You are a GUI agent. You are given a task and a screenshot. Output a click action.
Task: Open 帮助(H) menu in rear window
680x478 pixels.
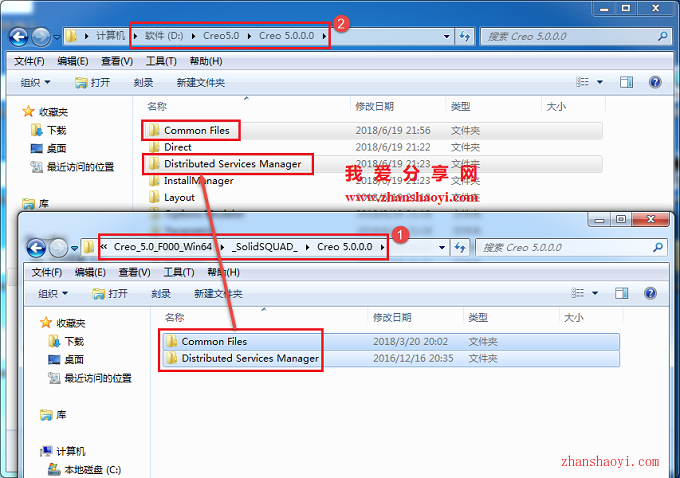206,61
